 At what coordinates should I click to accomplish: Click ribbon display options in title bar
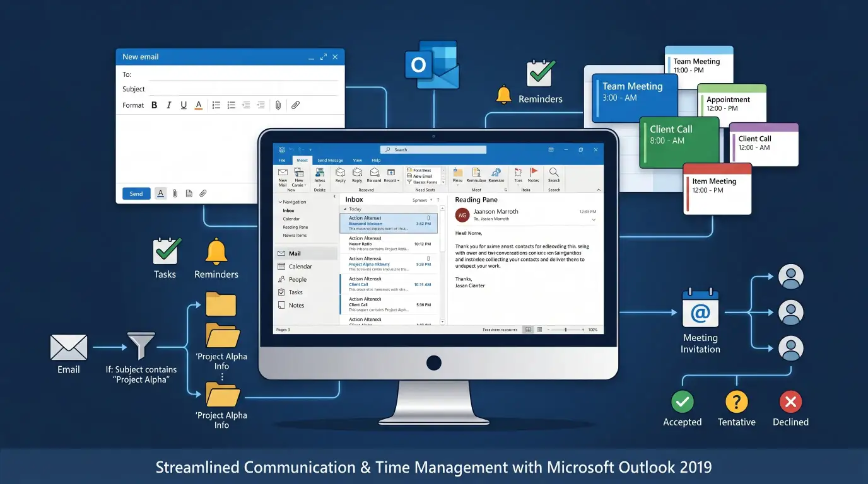(551, 149)
